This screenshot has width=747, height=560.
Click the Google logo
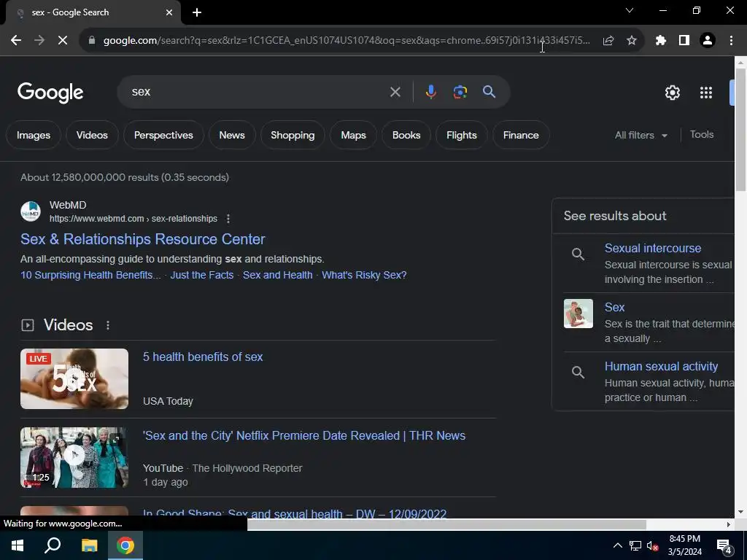tap(50, 93)
